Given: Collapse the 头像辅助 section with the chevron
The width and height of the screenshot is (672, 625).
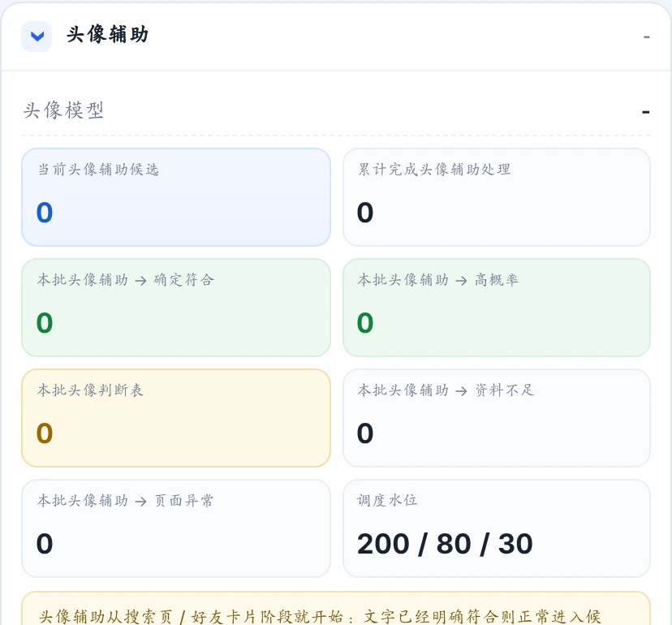Looking at the screenshot, I should click(x=37, y=37).
